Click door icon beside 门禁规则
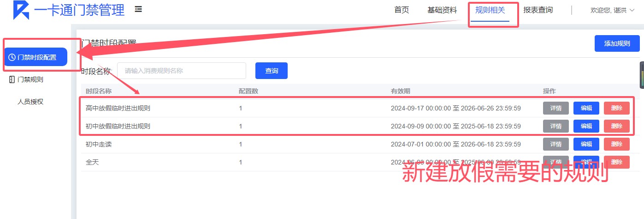The width and height of the screenshot is (644, 219). pos(12,79)
